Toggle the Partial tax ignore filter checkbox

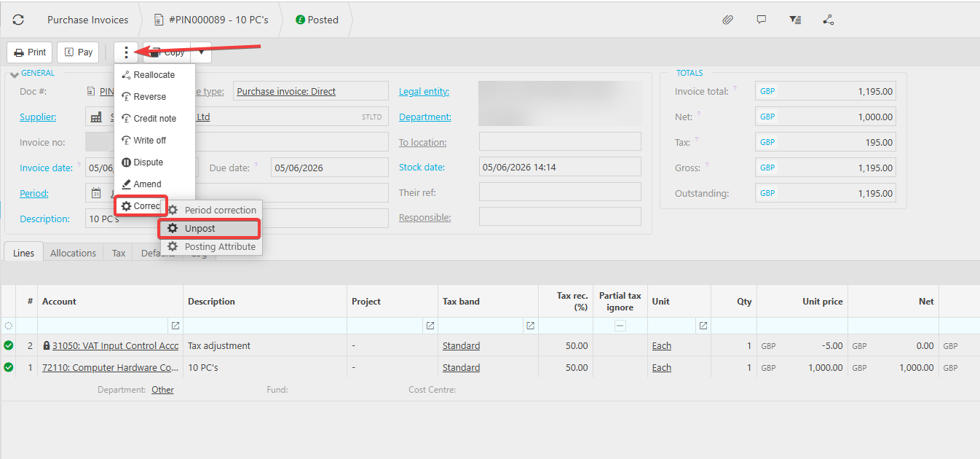[x=620, y=326]
